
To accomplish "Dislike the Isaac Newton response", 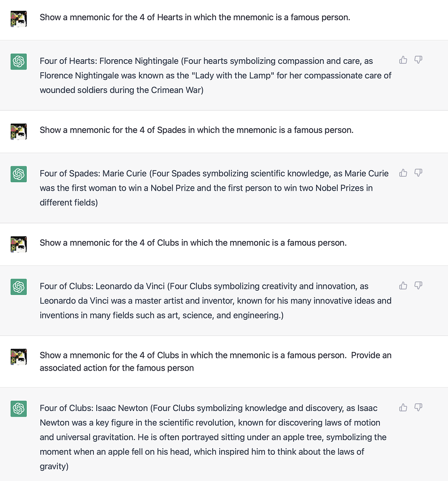I will [418, 407].
